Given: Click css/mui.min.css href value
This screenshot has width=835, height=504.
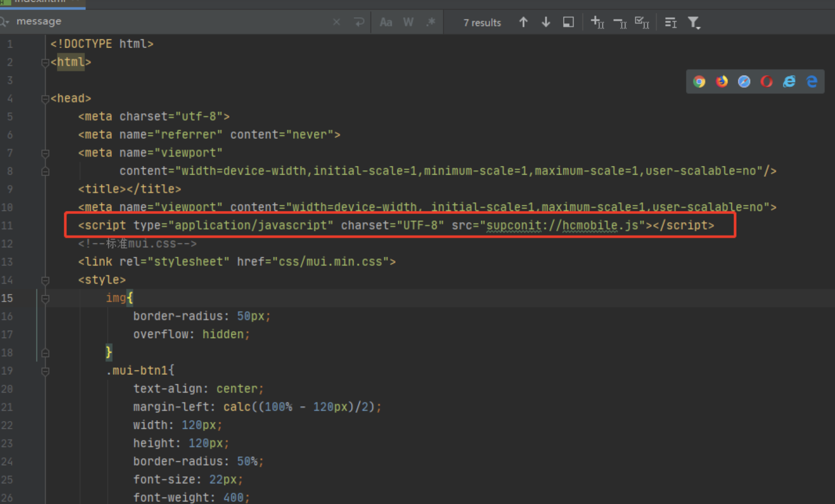Looking at the screenshot, I should pos(331,262).
